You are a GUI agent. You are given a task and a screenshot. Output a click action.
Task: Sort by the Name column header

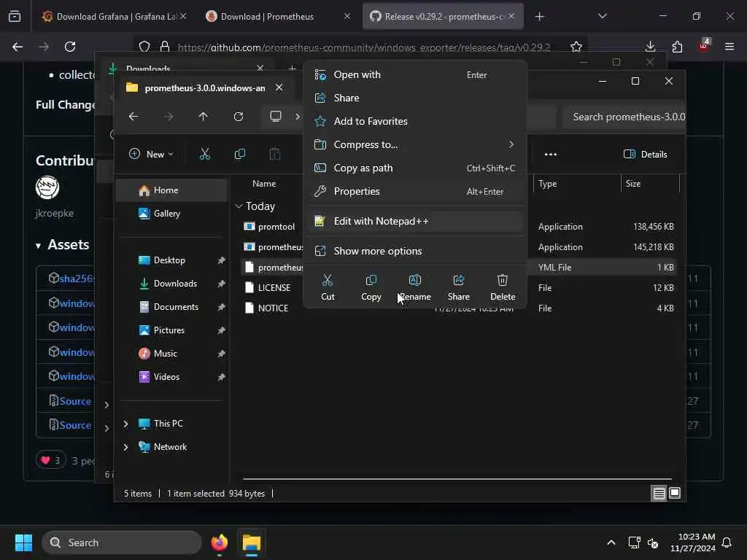pos(264,183)
